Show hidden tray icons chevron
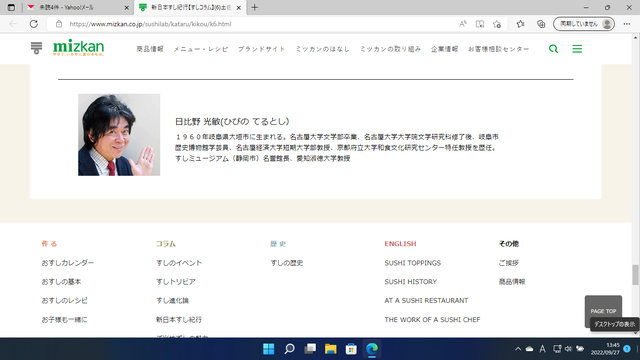The height and width of the screenshot is (360, 640). (518, 349)
